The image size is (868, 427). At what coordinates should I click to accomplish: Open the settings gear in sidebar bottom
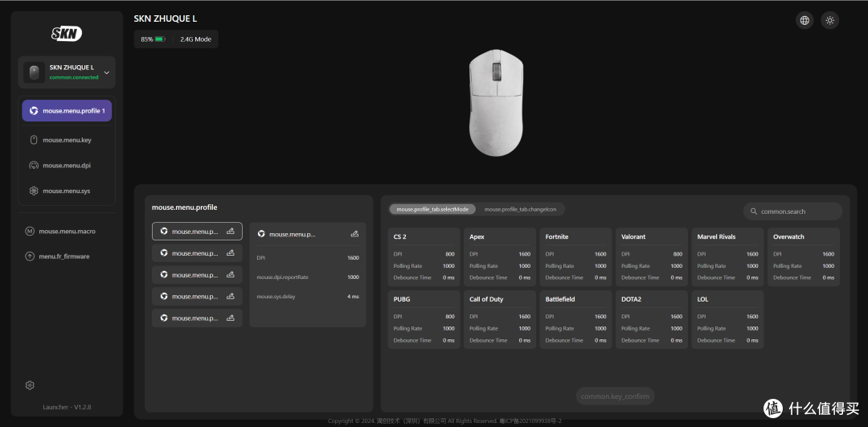pyautogui.click(x=30, y=385)
